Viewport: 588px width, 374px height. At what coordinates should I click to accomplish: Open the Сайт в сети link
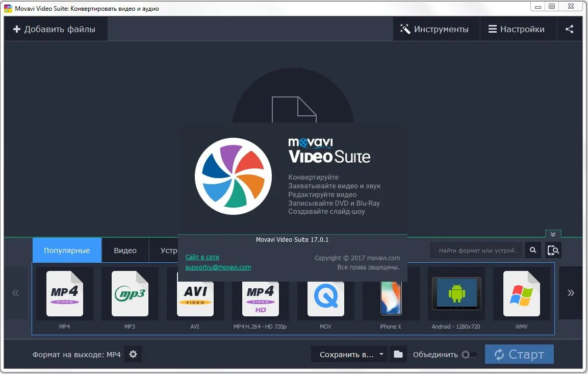[x=202, y=257]
